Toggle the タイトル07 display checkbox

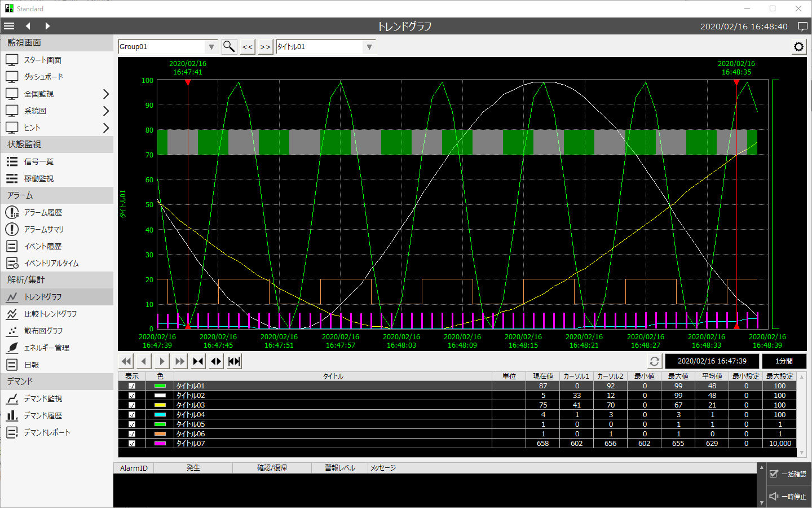pyautogui.click(x=132, y=444)
